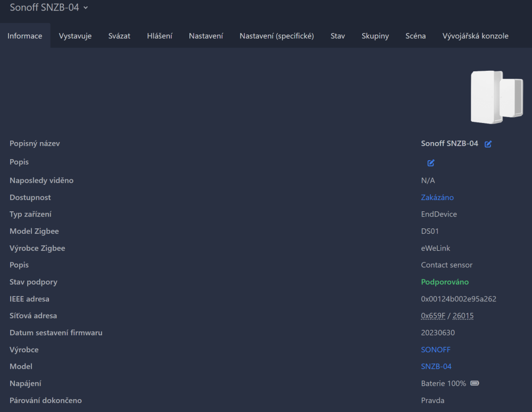This screenshot has width=532, height=412.
Task: Click the Podporováno support status
Action: click(445, 282)
